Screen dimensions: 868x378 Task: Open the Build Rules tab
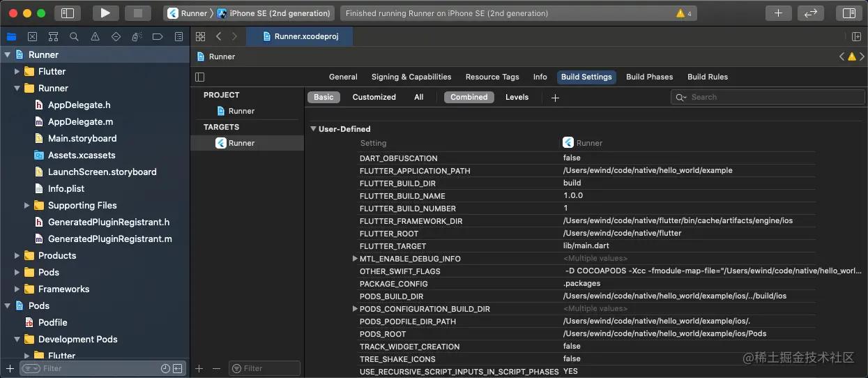tap(708, 77)
